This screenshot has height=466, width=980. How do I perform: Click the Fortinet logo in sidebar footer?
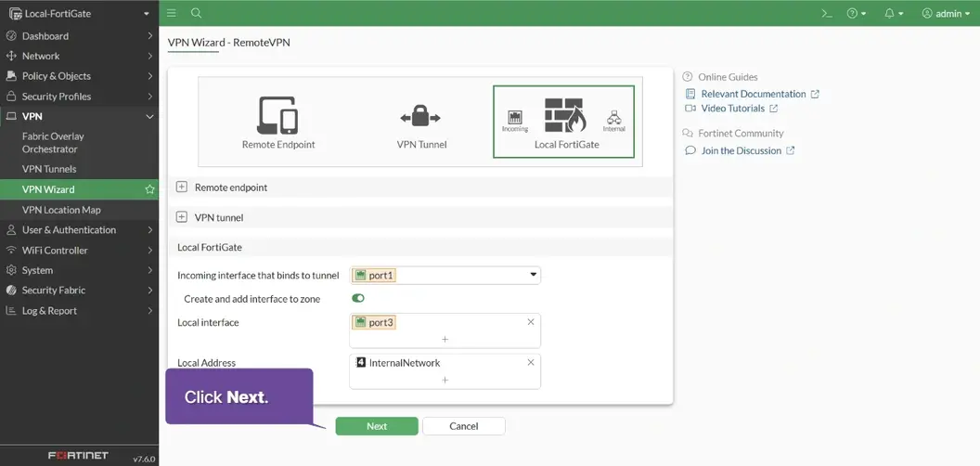coord(79,455)
